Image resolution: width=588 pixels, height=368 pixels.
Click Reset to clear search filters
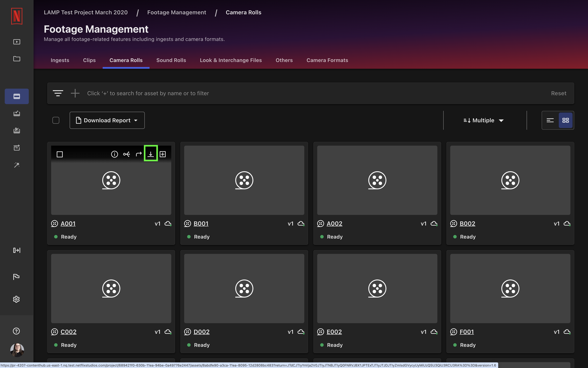coord(558,93)
